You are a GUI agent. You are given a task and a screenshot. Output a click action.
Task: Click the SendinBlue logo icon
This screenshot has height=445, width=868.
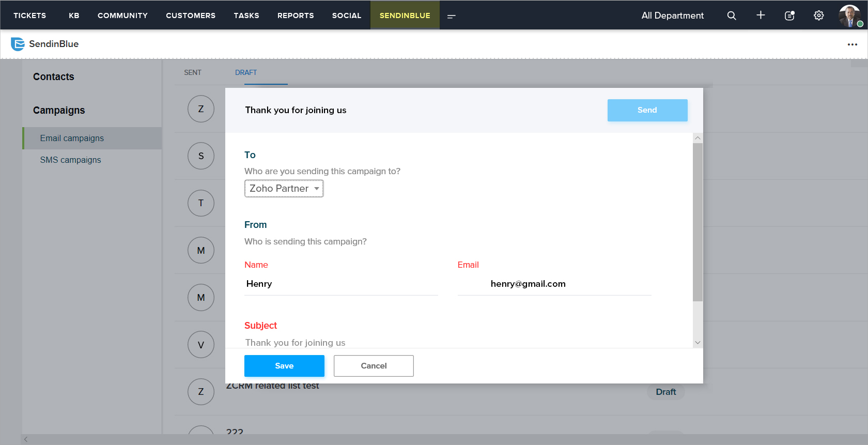[18, 44]
